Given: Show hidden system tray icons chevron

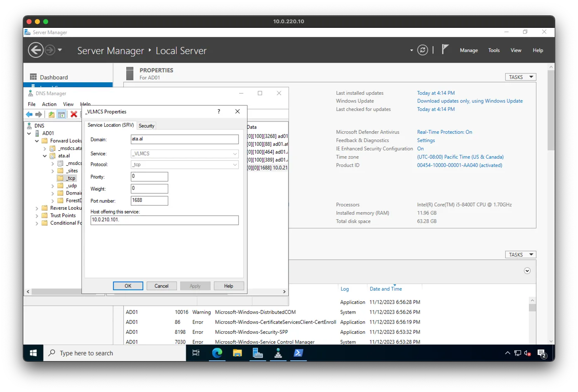Looking at the screenshot, I should tap(507, 353).
